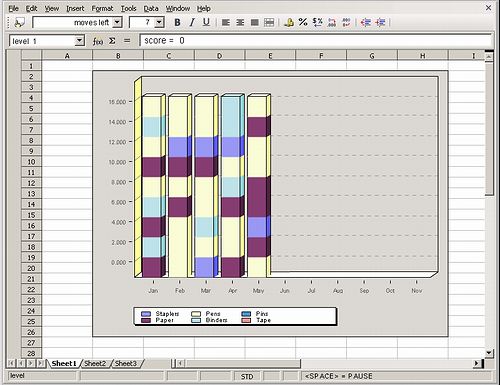Screen dimensions: 500x385
Task: Click the Staplers legend color swatch
Action: (x=146, y=314)
